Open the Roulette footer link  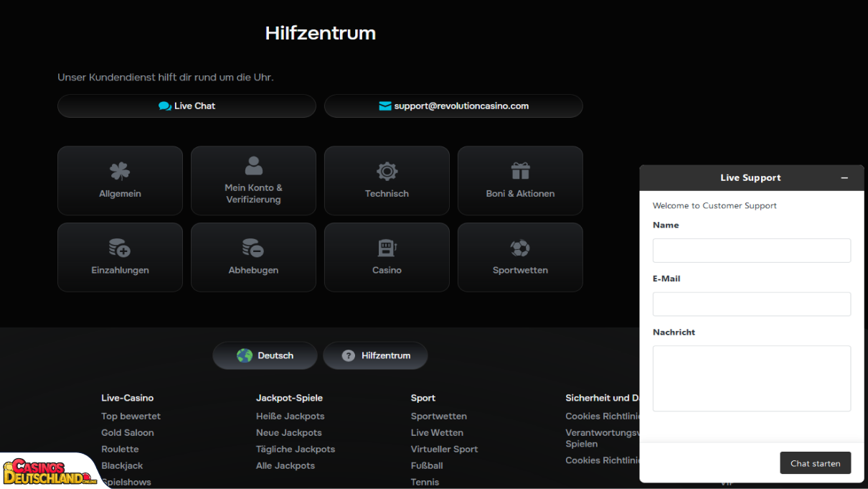pos(120,450)
